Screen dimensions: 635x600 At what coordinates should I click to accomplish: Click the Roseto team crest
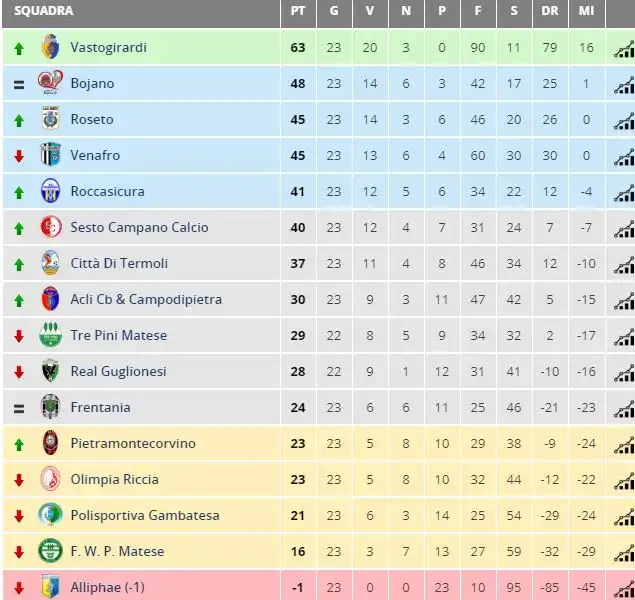pyautogui.click(x=51, y=118)
